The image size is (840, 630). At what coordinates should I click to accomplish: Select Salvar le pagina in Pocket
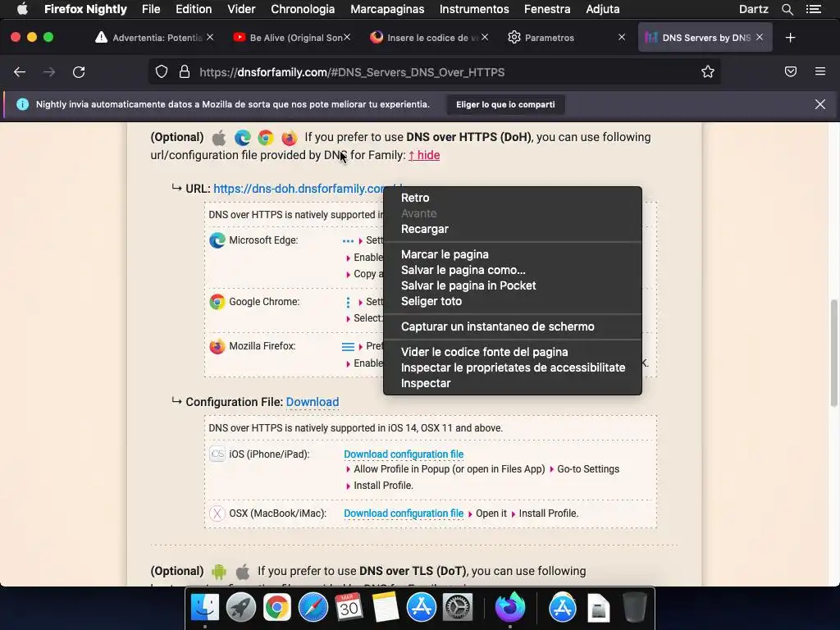513,285
